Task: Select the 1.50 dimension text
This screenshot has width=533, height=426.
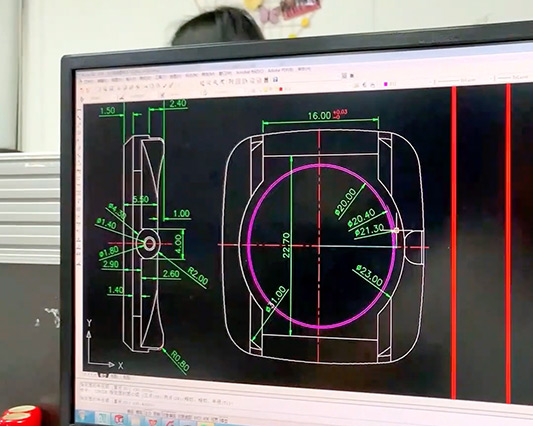Action: click(x=108, y=110)
